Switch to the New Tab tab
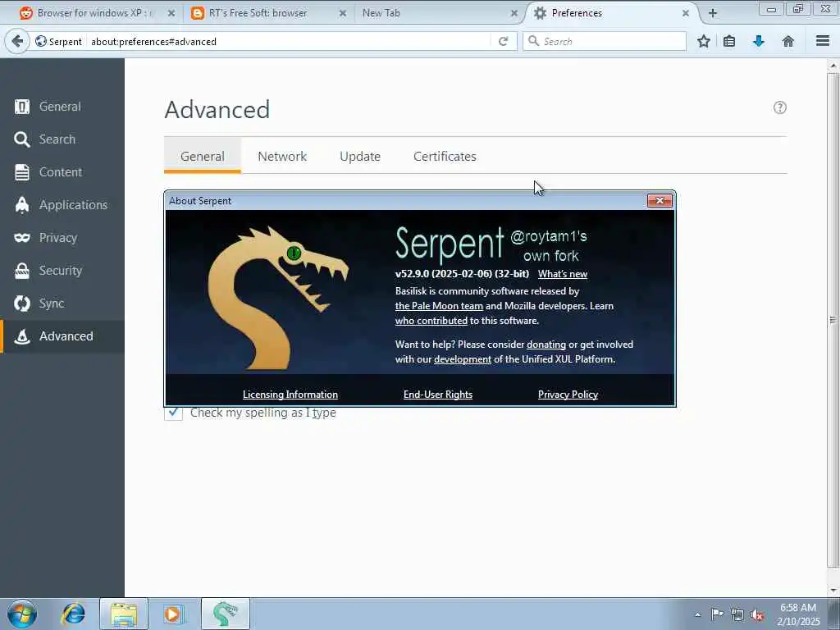 (381, 13)
